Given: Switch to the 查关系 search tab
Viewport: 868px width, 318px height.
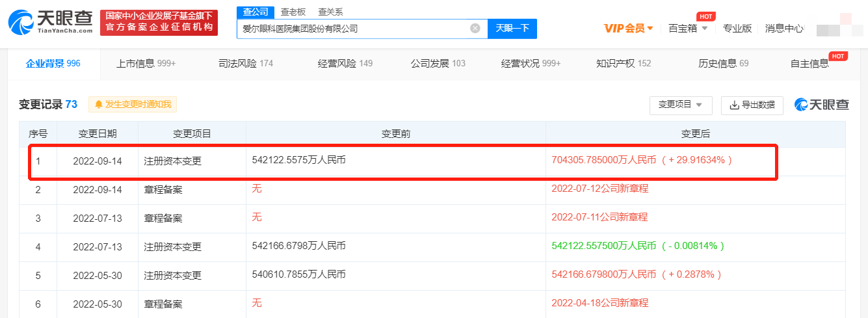Looking at the screenshot, I should [x=330, y=12].
